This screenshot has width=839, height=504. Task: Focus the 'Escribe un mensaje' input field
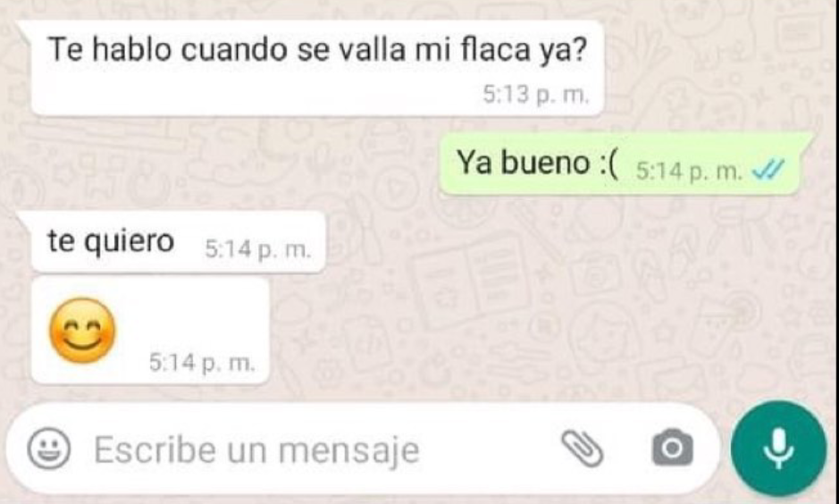pos(362,449)
